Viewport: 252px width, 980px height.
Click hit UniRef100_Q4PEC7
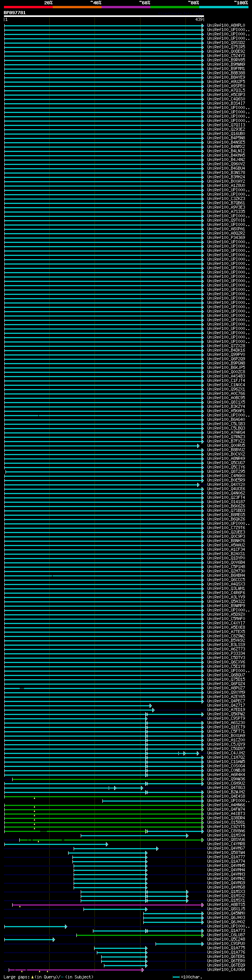coord(226,701)
